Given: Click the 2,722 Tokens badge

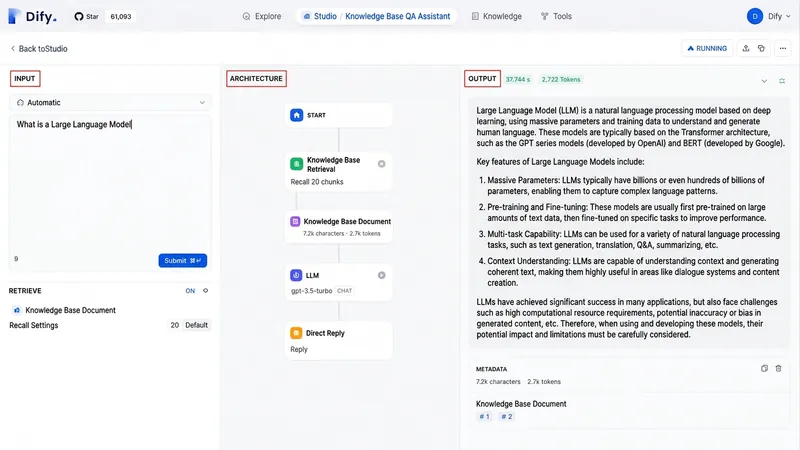Looking at the screenshot, I should pyautogui.click(x=561, y=80).
